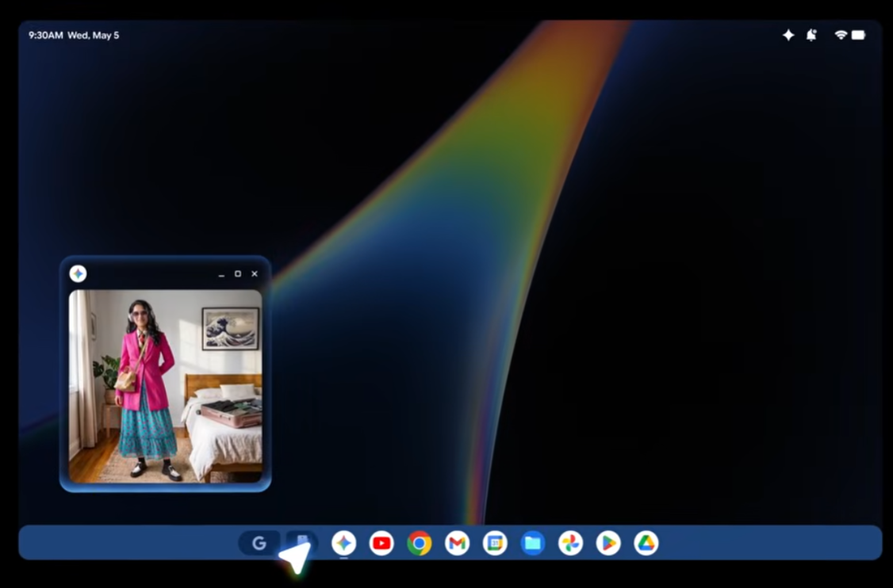The image size is (893, 588).
Task: Launch YouTube from the shelf
Action: [x=381, y=543]
